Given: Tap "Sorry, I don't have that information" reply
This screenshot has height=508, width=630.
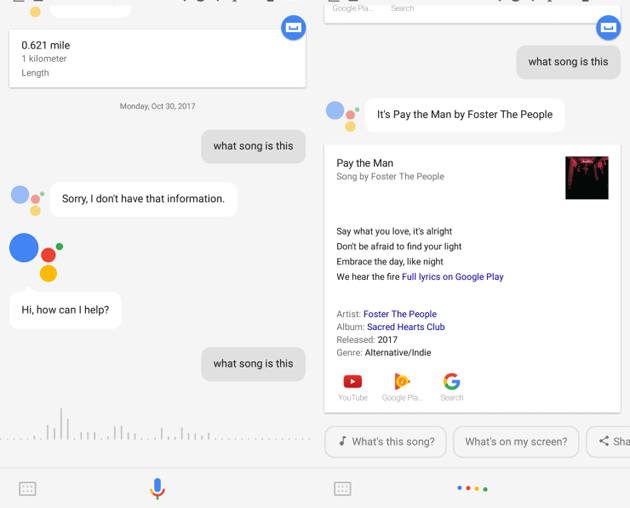Looking at the screenshot, I should pos(143,199).
